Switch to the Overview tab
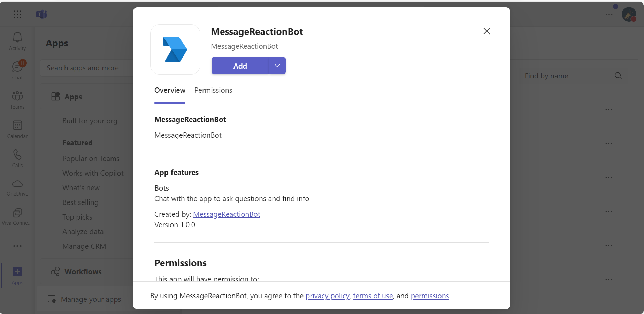Screen dimensions: 644x314 pos(170,90)
